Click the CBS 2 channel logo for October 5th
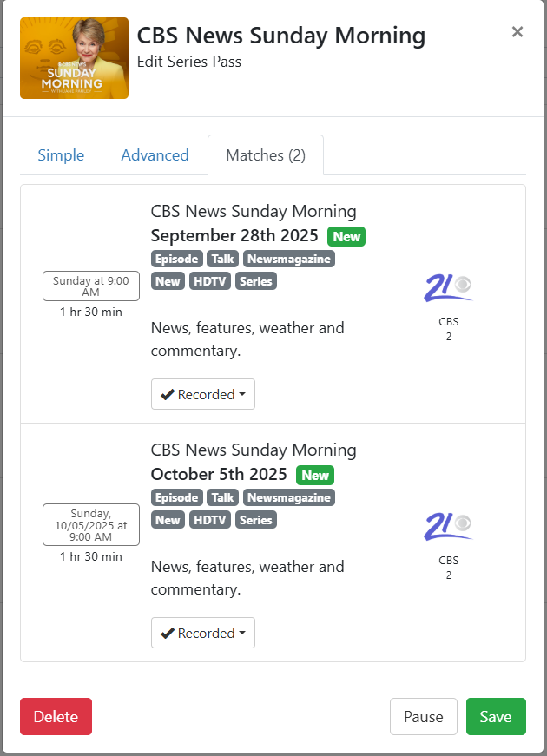The width and height of the screenshot is (547, 756). 448,527
